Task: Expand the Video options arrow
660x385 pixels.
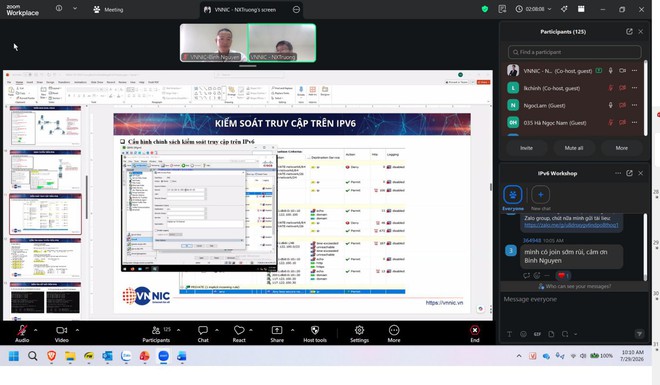Action: (77, 330)
